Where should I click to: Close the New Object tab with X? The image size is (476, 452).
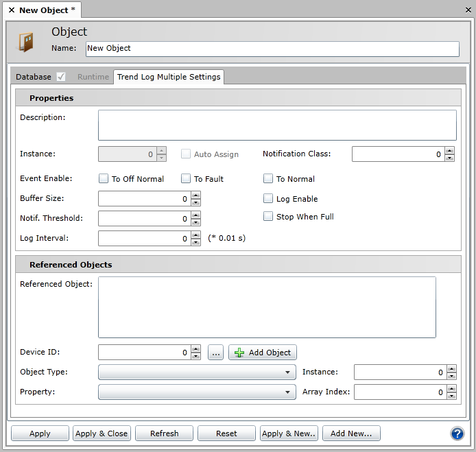pos(12,10)
